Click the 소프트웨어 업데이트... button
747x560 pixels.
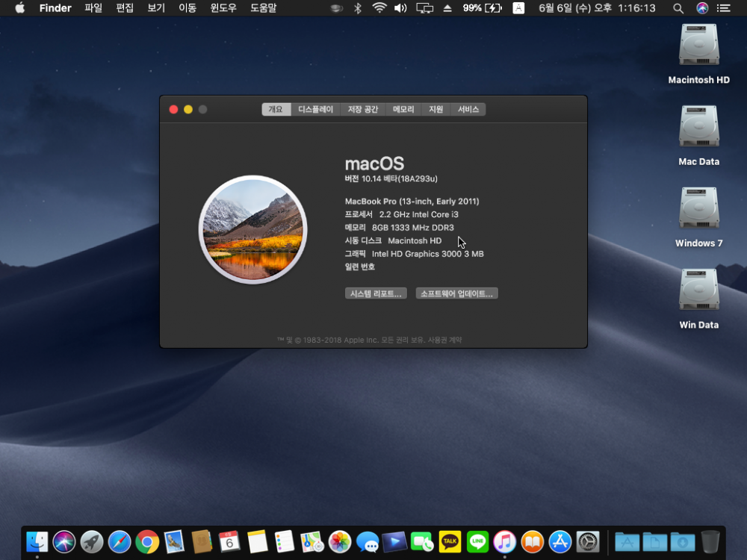pyautogui.click(x=457, y=293)
